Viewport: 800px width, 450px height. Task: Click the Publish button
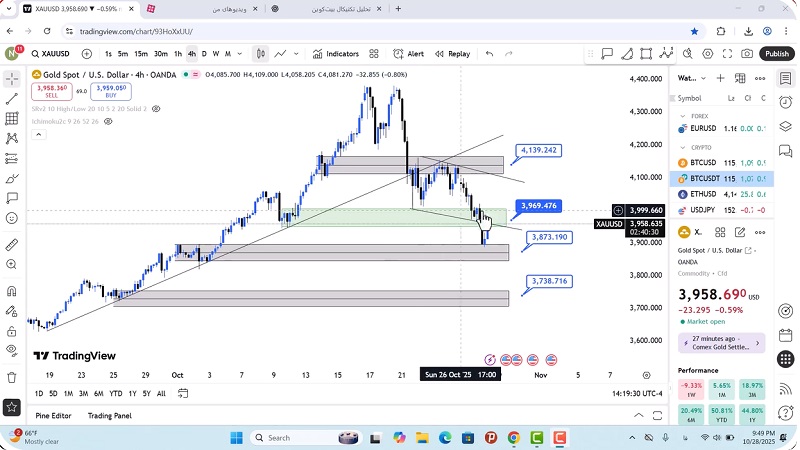pos(776,54)
